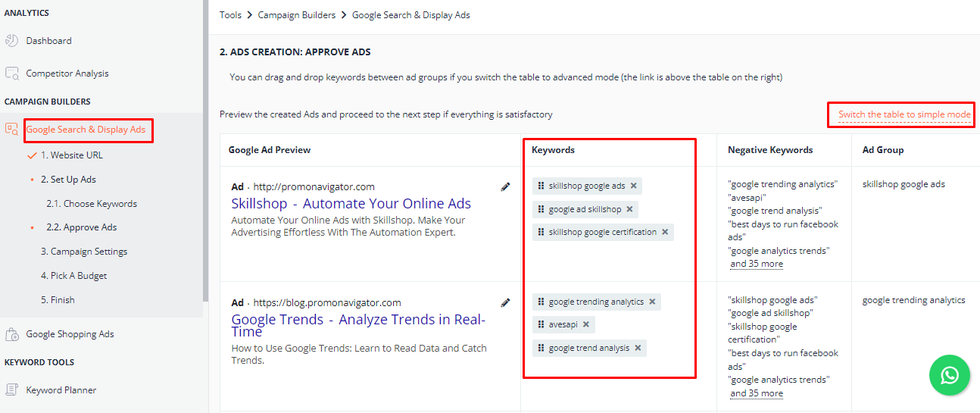Select Google Search & Display Ads menu item
The image size is (980, 413).
86,130
